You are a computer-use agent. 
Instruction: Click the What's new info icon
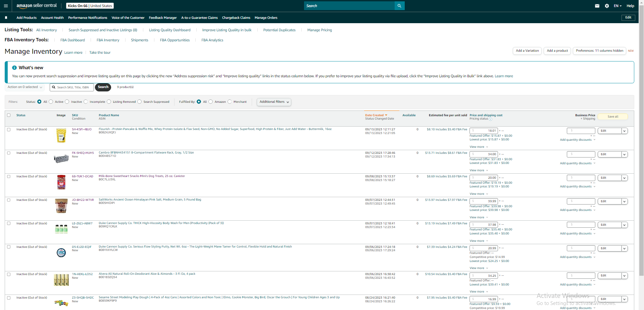(x=14, y=68)
